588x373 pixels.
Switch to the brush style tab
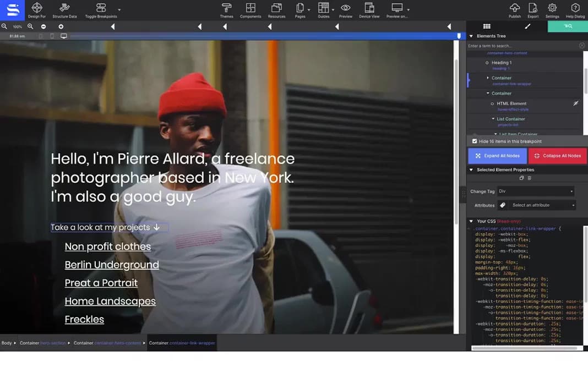tap(527, 26)
